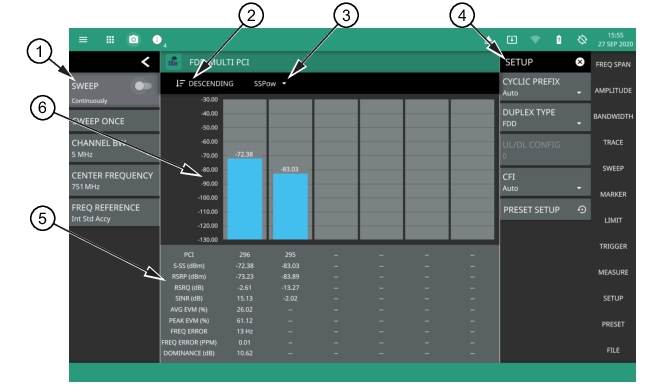This screenshot has width=667, height=388.
Task: Click the download save icon in top bar
Action: [512, 40]
